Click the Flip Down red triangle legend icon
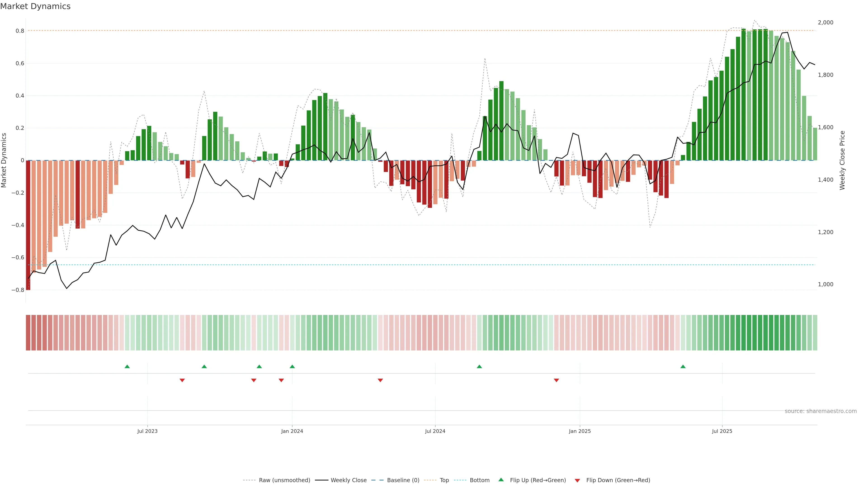 click(x=577, y=480)
